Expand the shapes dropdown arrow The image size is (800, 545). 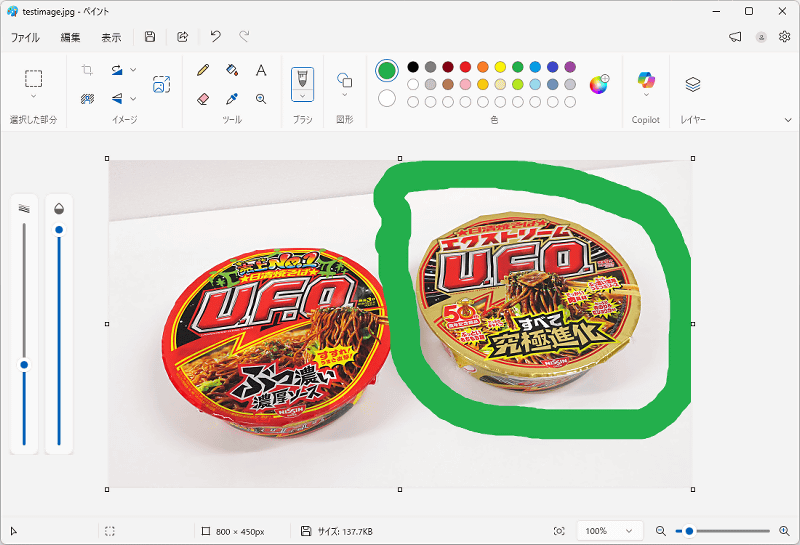344,95
